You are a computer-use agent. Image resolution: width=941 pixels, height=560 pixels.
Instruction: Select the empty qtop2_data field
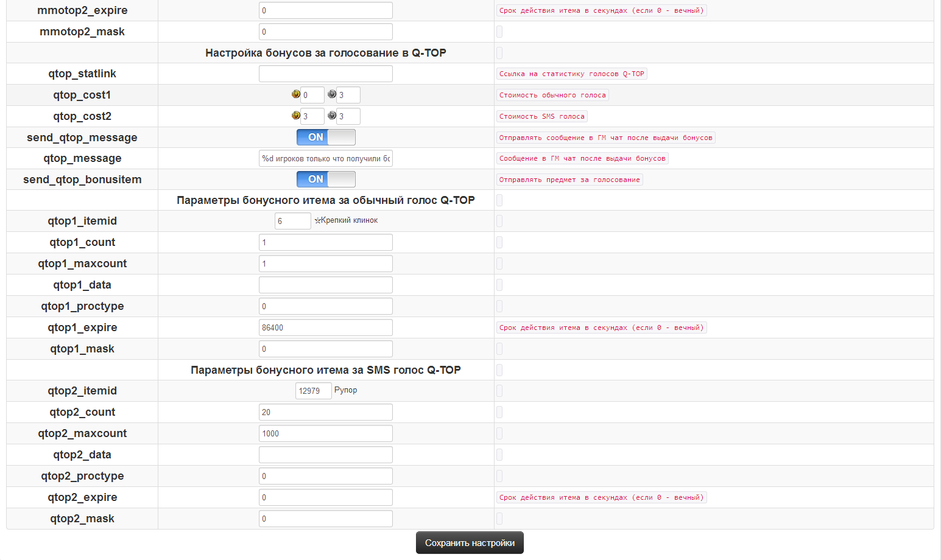click(326, 455)
